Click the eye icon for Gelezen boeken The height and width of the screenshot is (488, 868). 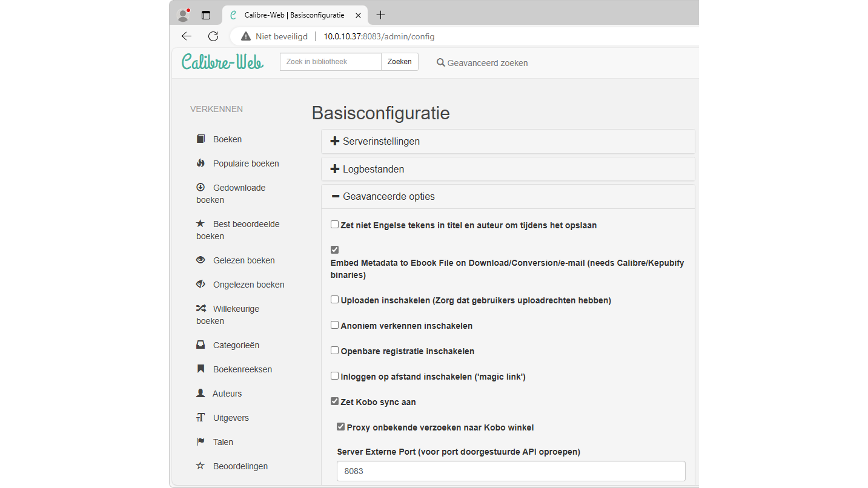[x=200, y=260]
